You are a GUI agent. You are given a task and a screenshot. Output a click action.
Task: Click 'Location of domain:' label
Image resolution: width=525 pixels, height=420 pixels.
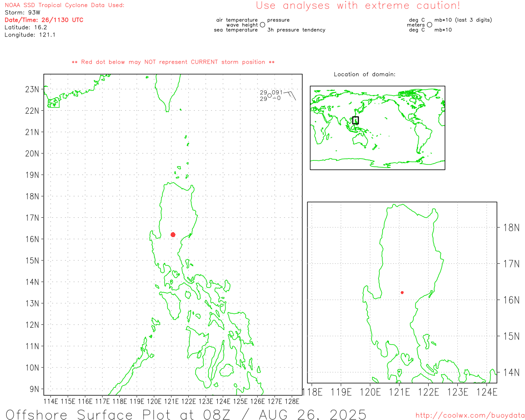(365, 74)
